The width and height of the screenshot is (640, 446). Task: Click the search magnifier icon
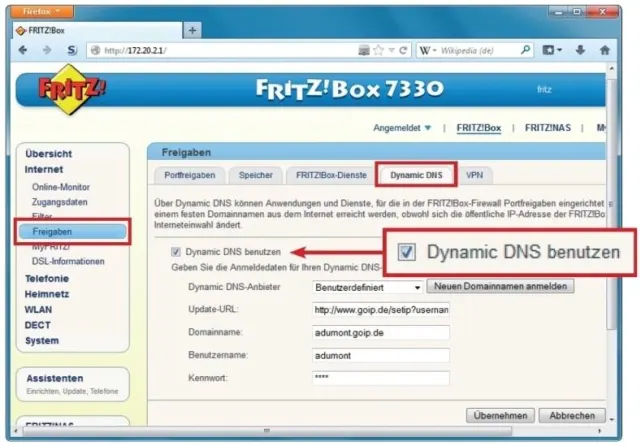click(525, 50)
